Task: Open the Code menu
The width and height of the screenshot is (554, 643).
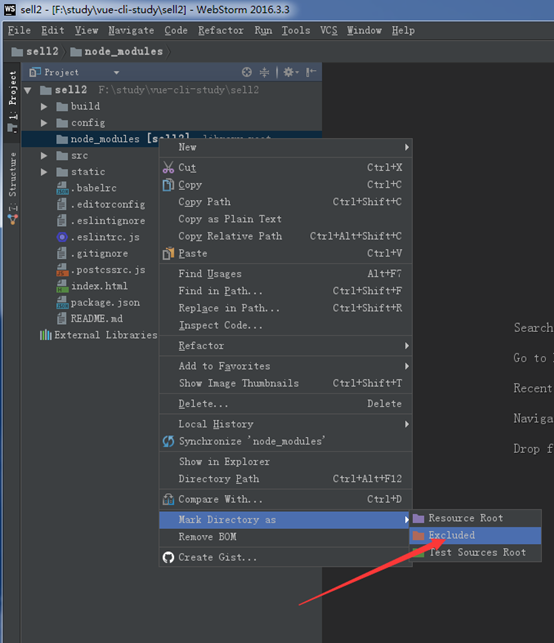Action: [176, 30]
